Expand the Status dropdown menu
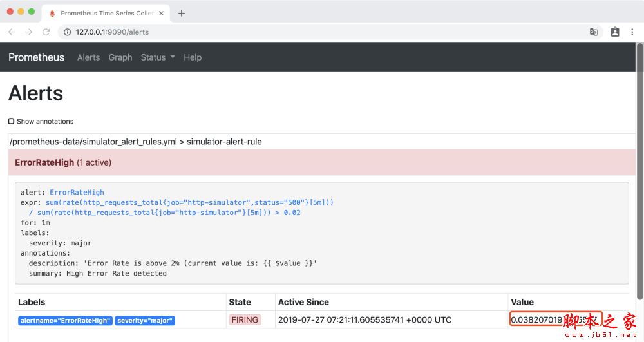The width and height of the screenshot is (644, 342). (158, 57)
